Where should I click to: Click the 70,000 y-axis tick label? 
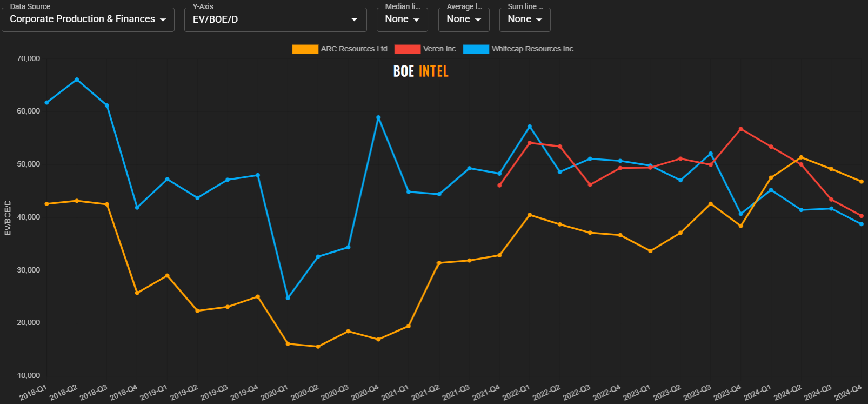click(29, 58)
